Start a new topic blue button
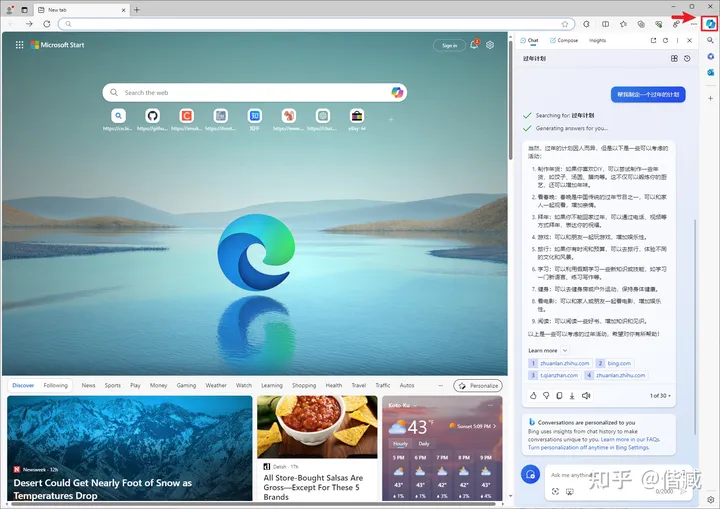 (x=530, y=474)
